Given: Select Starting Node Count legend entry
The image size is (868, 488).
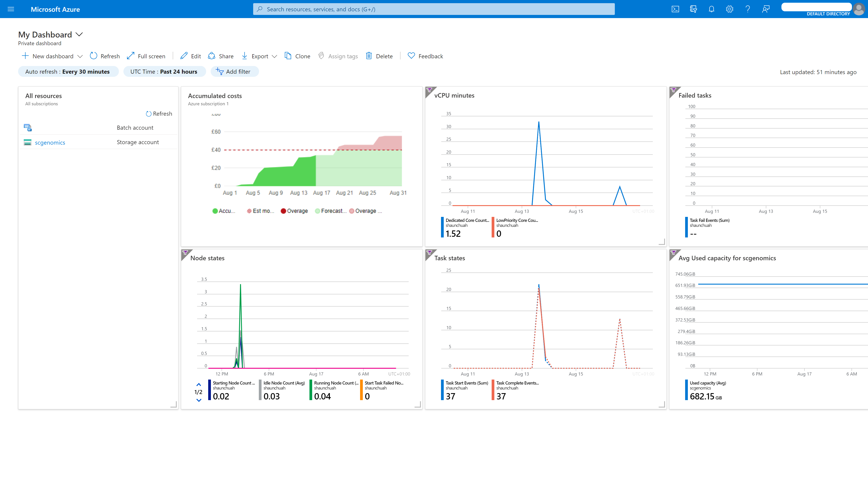Looking at the screenshot, I should (232, 390).
